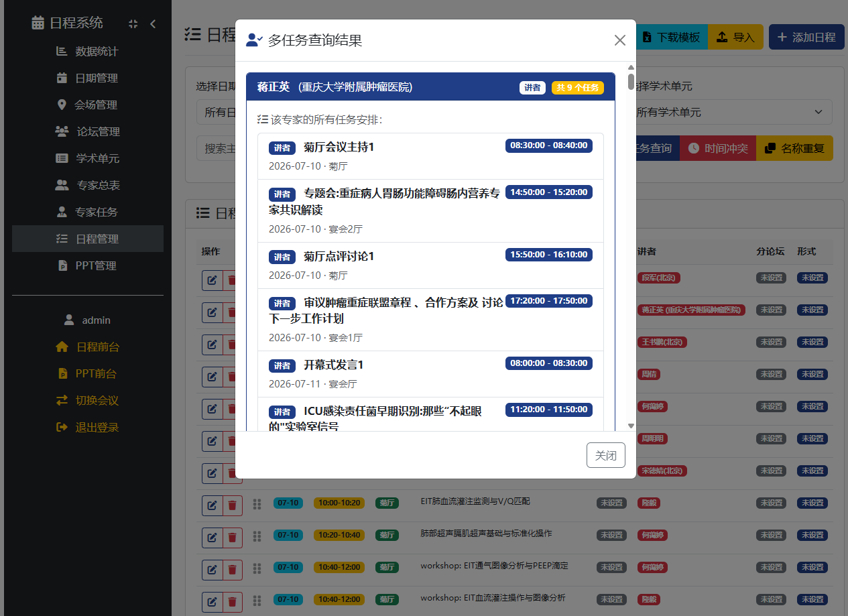Edit the EIT肺血流灌注监测与V/Q匹配 row
Screen dimensions: 848x616
[212, 505]
